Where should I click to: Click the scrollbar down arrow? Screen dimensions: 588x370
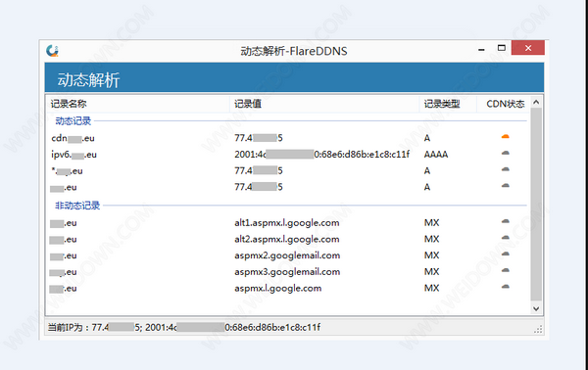pyautogui.click(x=536, y=308)
